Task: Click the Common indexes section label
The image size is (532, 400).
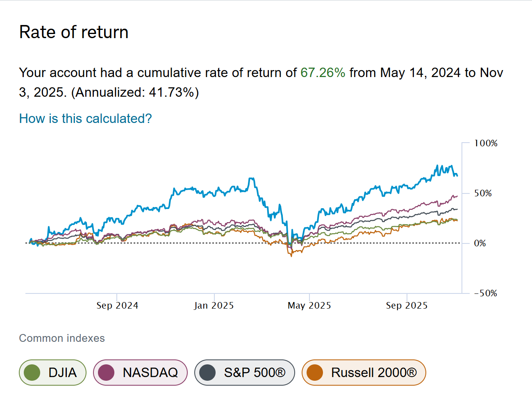Action: click(x=61, y=338)
